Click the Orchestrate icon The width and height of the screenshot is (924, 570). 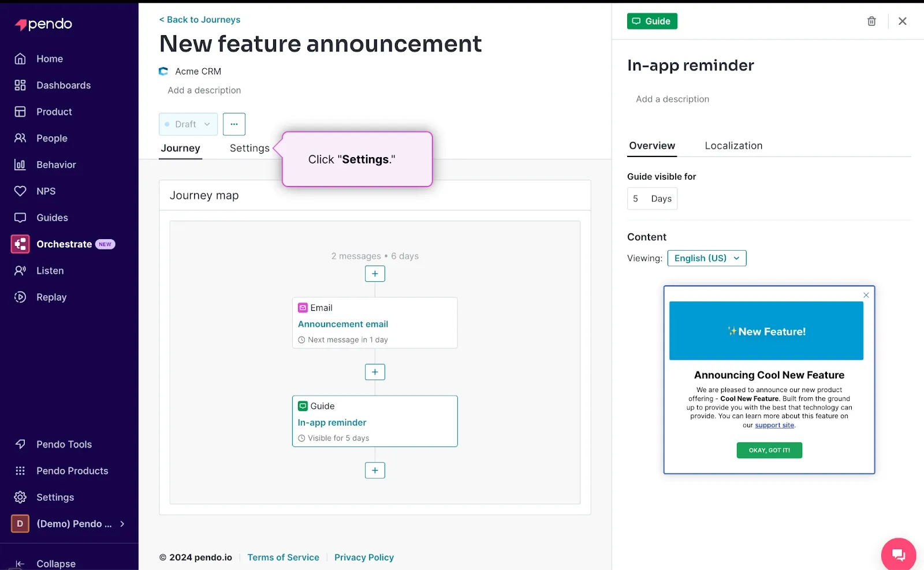[x=20, y=244]
